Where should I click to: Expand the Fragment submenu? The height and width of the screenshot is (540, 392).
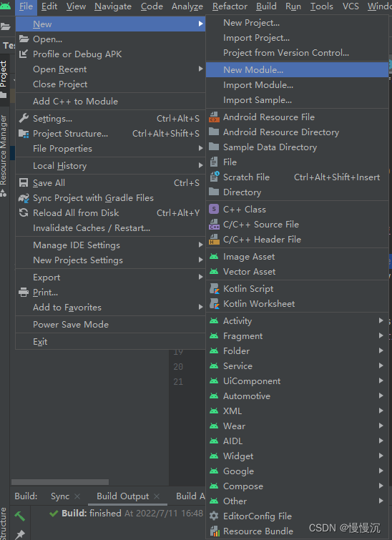[381, 335]
